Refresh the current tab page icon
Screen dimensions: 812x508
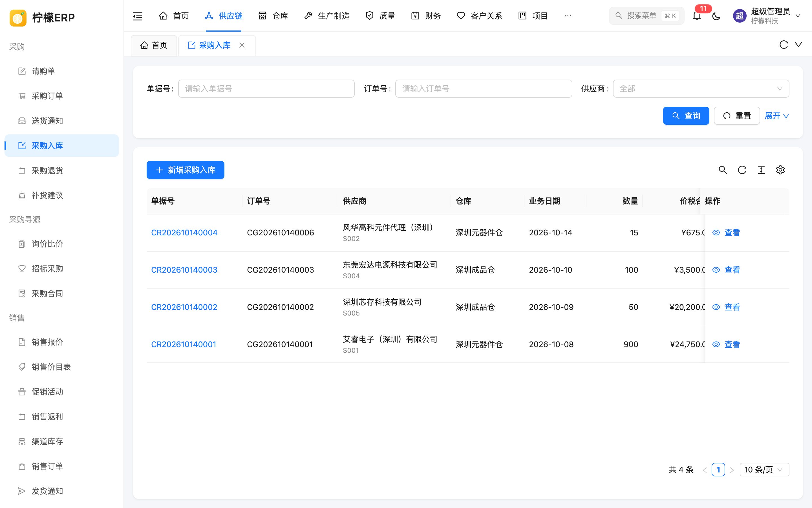point(784,45)
